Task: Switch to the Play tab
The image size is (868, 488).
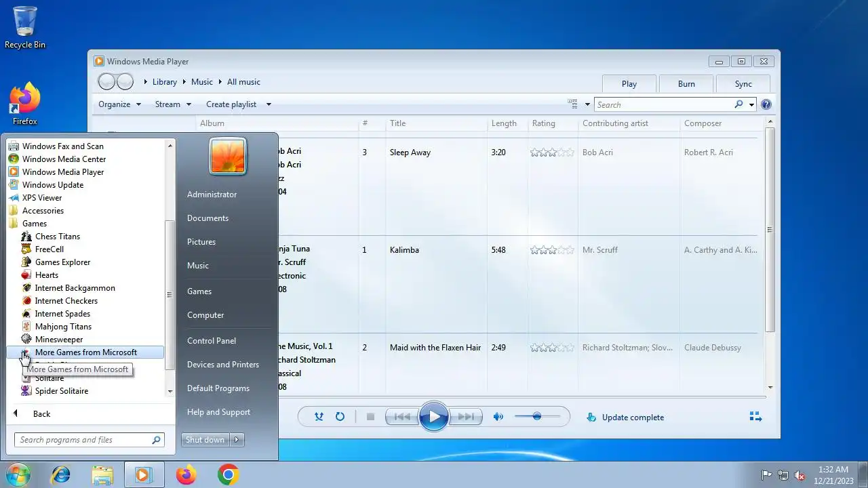Action: 629,84
